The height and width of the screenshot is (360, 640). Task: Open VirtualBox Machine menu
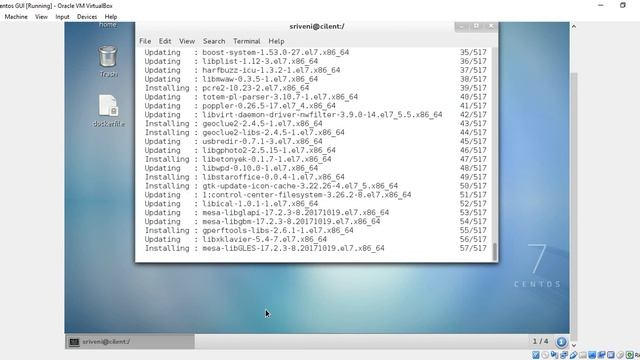point(16,17)
